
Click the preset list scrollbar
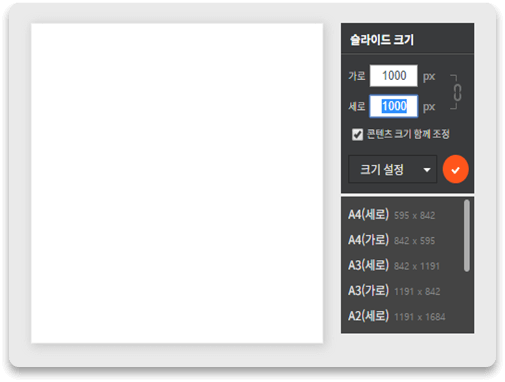467,235
